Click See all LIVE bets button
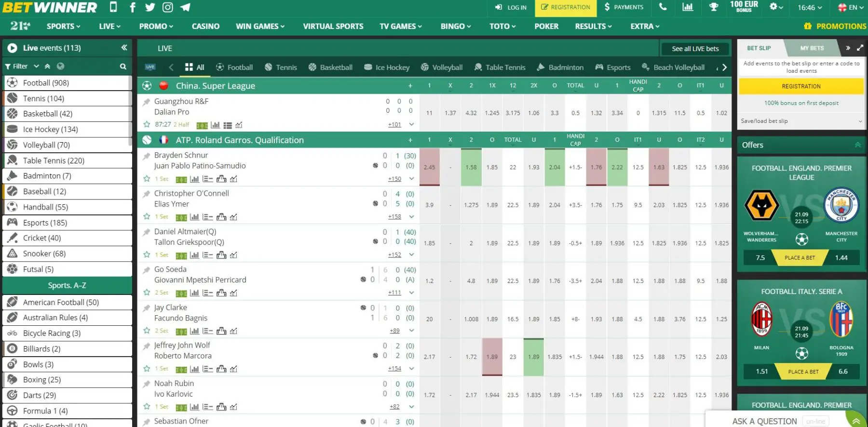 tap(695, 49)
